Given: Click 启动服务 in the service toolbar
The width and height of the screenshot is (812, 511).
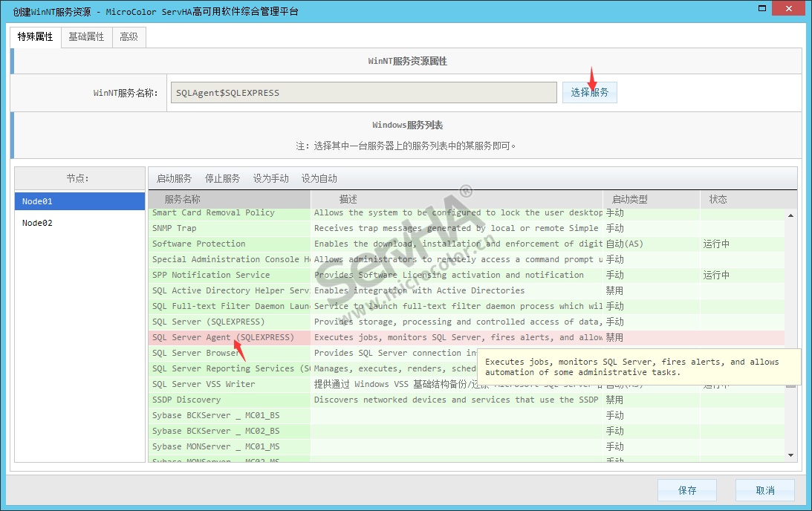Looking at the screenshot, I should pos(174,178).
